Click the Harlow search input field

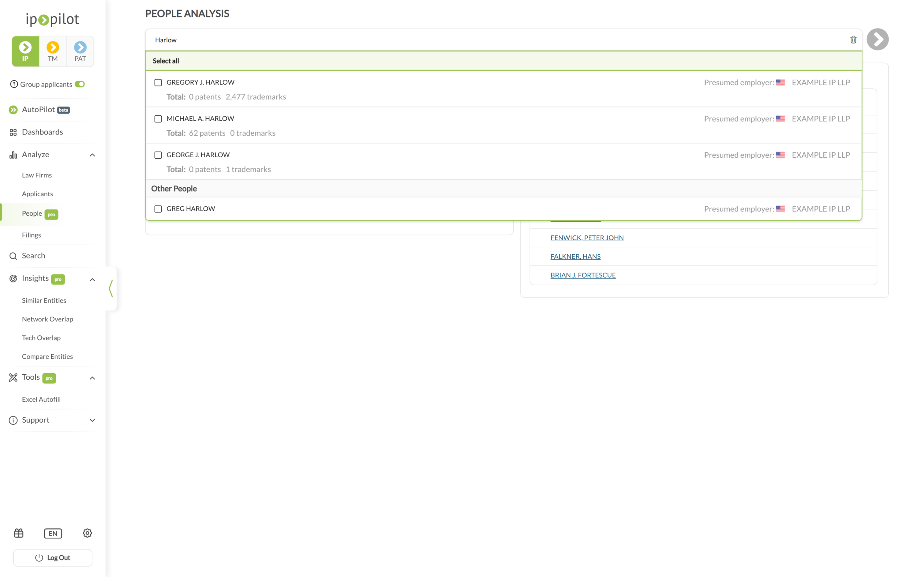click(496, 40)
